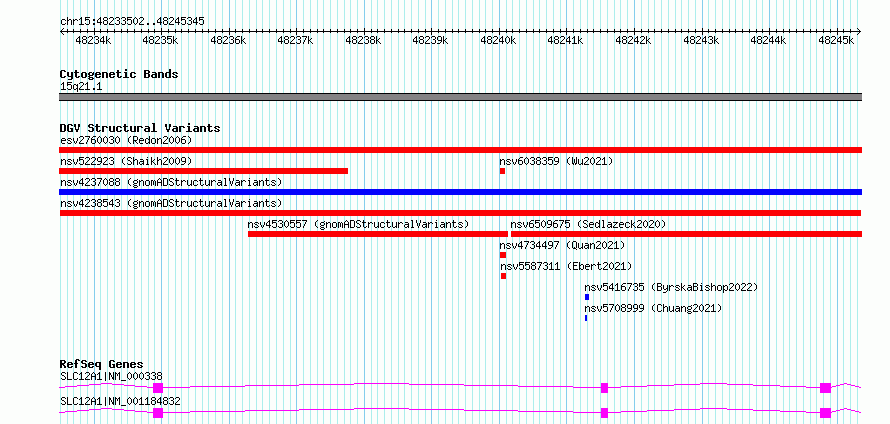Image resolution: width=890 pixels, height=424 pixels.
Task: Click the 48236k ruler tick label
Action: coord(229,40)
